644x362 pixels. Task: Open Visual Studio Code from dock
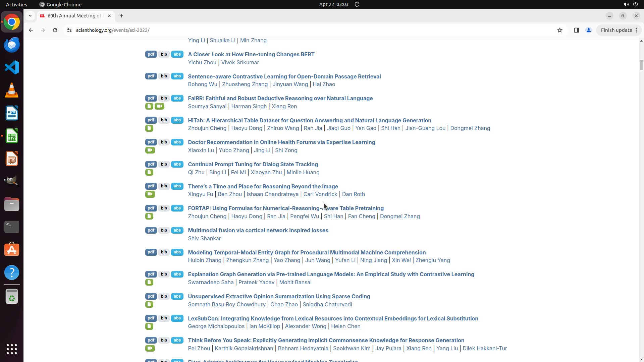click(x=12, y=67)
